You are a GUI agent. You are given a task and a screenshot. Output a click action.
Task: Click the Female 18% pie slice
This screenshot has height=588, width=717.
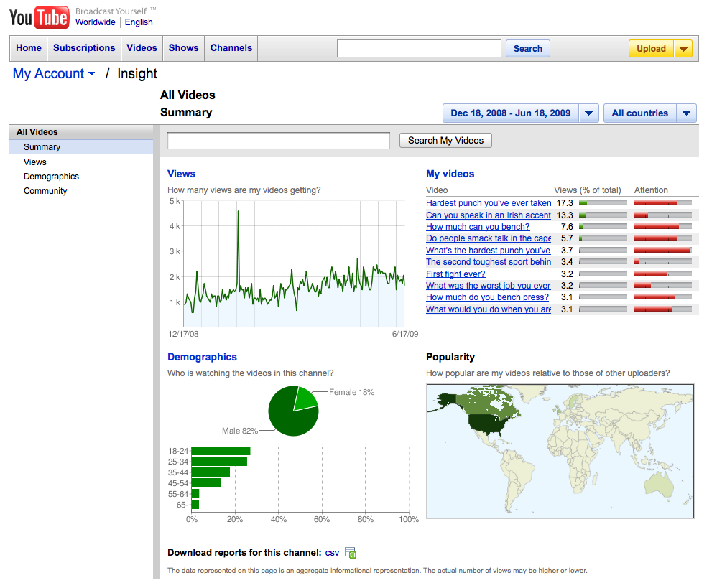[x=305, y=398]
